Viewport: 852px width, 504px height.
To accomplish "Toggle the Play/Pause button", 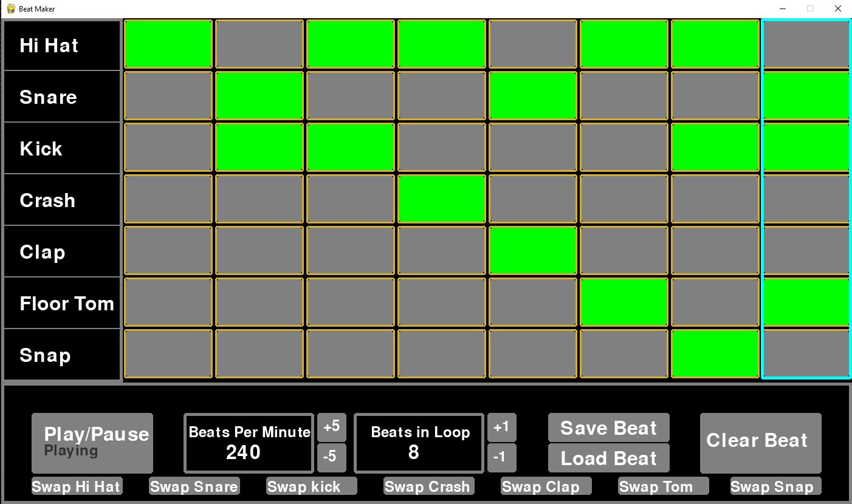I will [x=92, y=443].
